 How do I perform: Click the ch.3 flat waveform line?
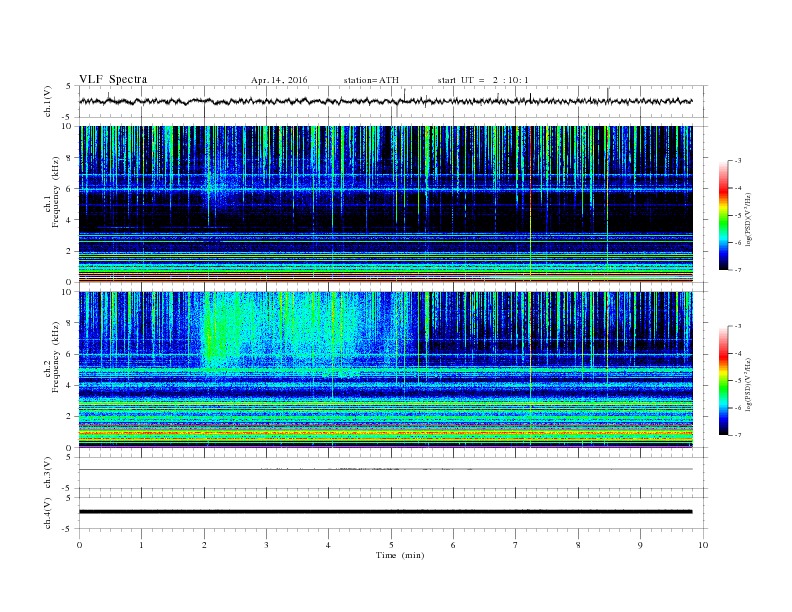click(x=385, y=469)
